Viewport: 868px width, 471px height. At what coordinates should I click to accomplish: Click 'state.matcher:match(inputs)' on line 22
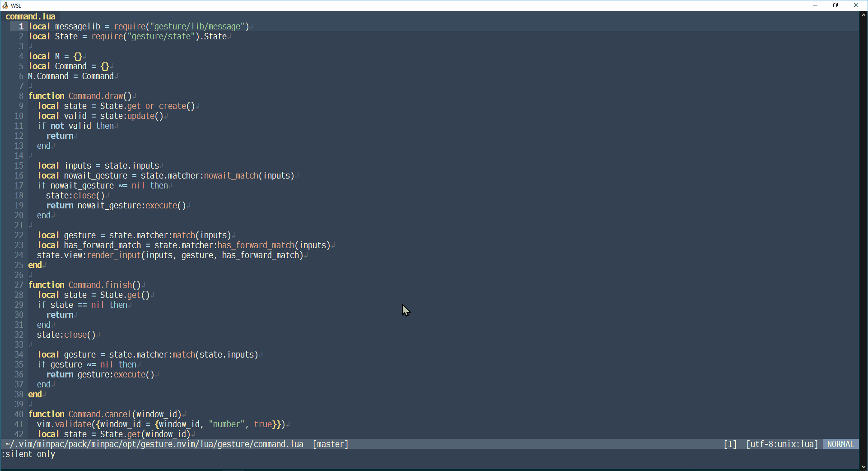(170, 235)
